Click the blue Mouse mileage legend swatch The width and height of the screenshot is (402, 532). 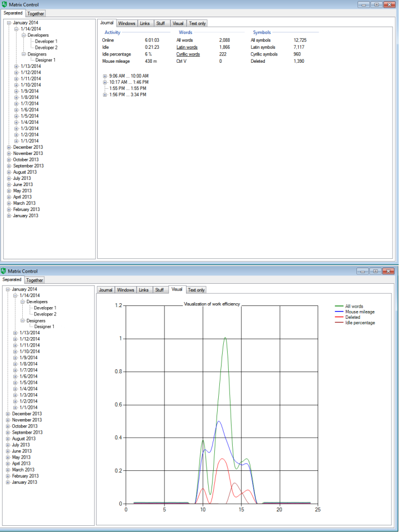(x=339, y=312)
